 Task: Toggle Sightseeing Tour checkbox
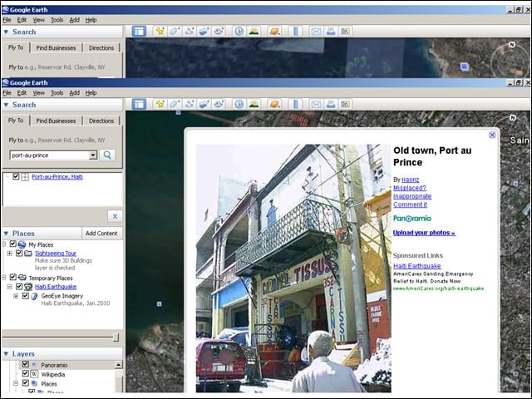19,253
